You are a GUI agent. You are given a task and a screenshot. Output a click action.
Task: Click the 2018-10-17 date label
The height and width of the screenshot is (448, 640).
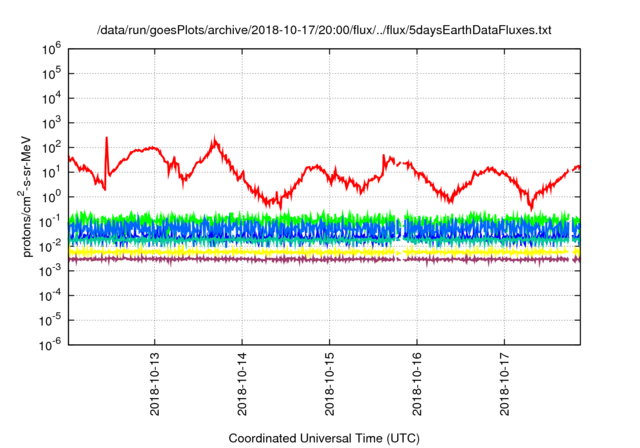point(504,384)
